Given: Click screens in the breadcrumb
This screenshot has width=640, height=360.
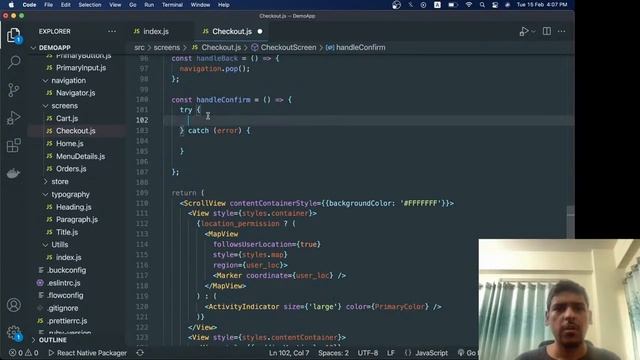Looking at the screenshot, I should point(167,47).
